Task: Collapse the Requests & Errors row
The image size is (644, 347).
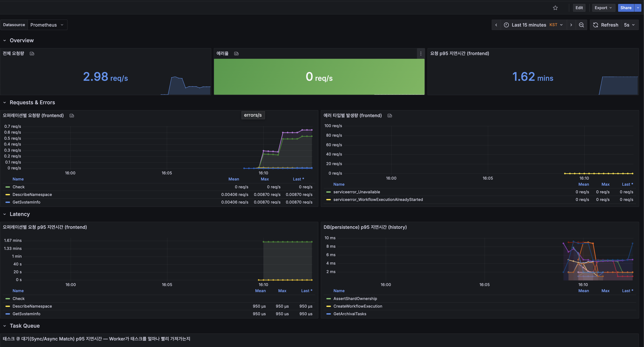Action: [x=5, y=103]
